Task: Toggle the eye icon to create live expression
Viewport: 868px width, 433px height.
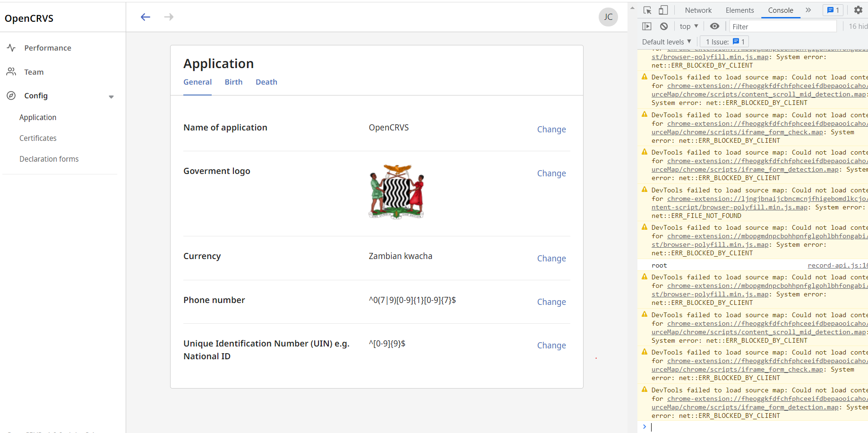Action: pos(714,26)
